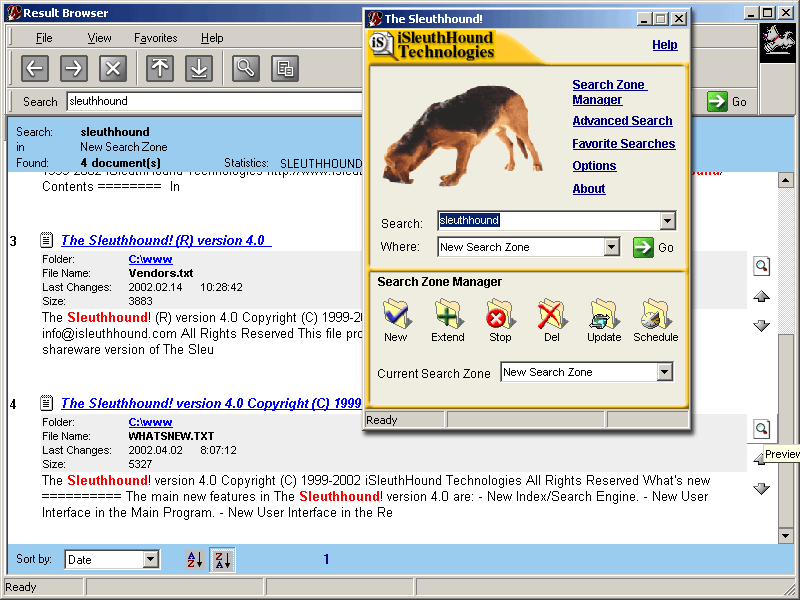800x600 pixels.
Task: Open C:\www folder link for Vendors.txt
Action: point(150,259)
